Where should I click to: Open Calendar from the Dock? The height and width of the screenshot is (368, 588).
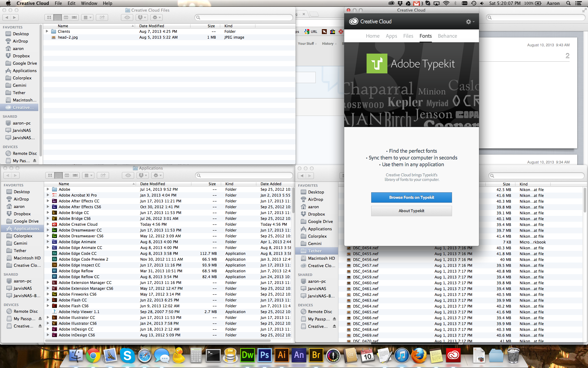pyautogui.click(x=367, y=355)
